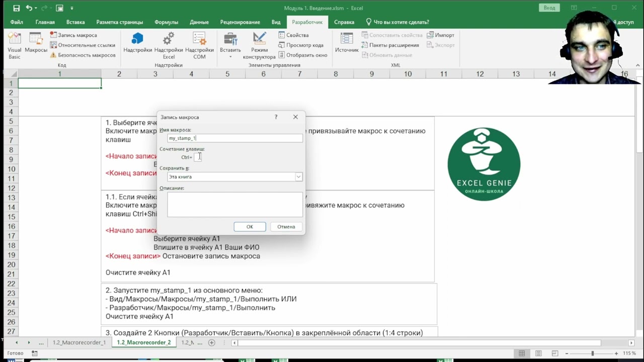The width and height of the screenshot is (644, 362).
Task: Click the 115 % zoom level
Action: coord(629,353)
